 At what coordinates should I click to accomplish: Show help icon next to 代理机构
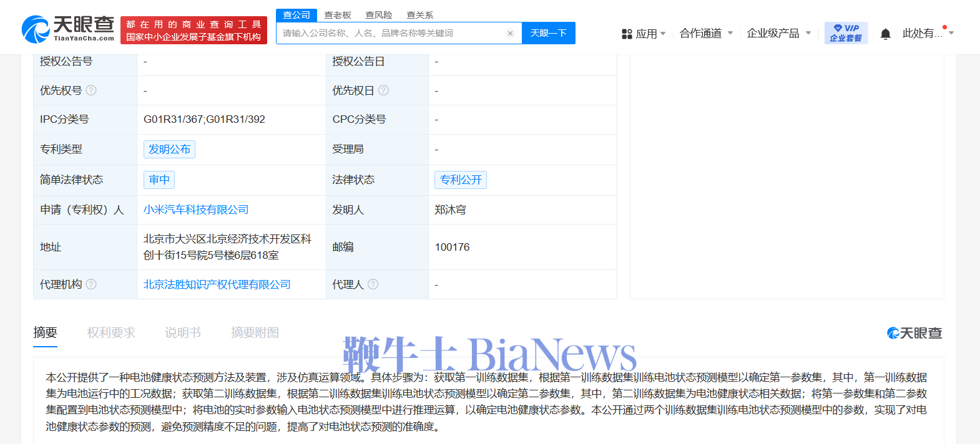(91, 284)
